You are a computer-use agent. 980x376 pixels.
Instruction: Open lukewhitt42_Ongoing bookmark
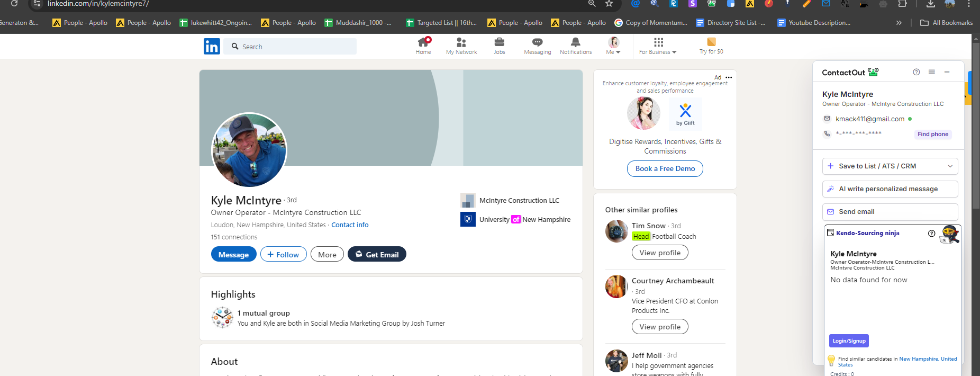pos(215,23)
